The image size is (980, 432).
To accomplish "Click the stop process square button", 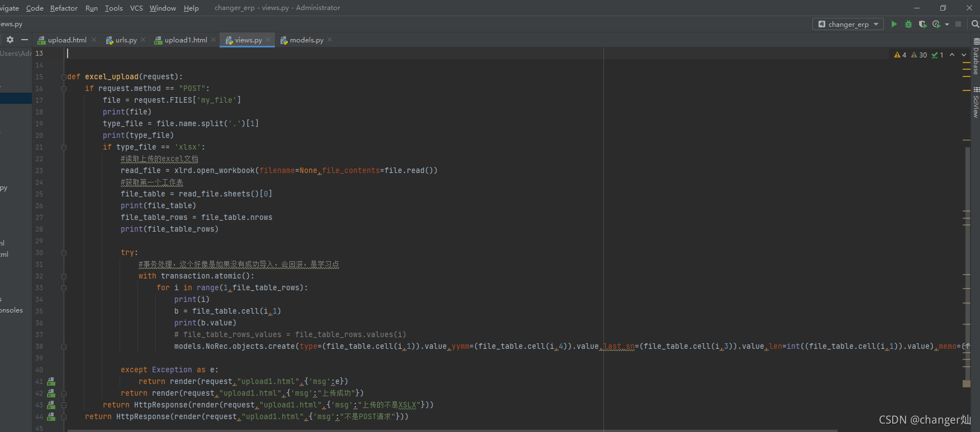I will click(958, 24).
